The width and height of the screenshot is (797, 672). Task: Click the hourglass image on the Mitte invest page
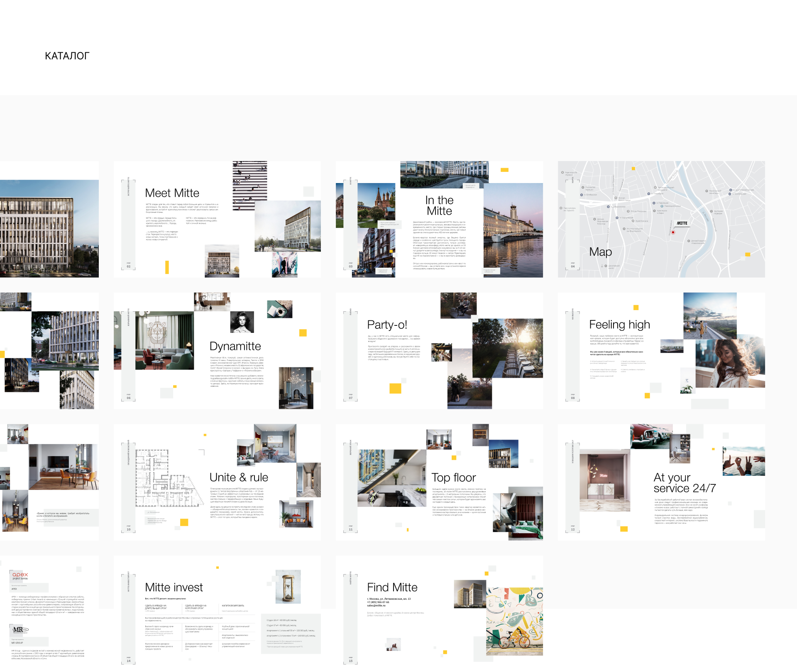click(x=288, y=586)
